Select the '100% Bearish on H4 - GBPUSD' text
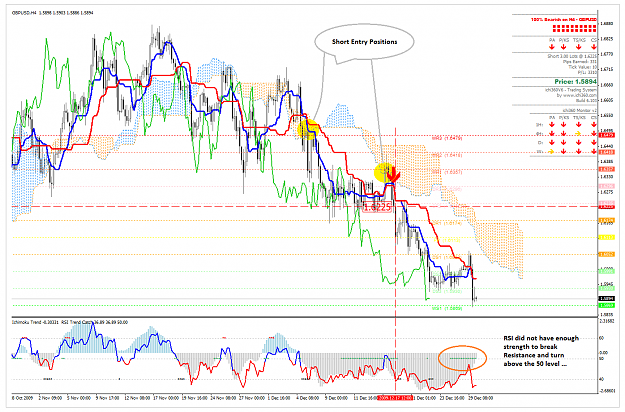Viewport: 625px width, 412px height. point(564,20)
